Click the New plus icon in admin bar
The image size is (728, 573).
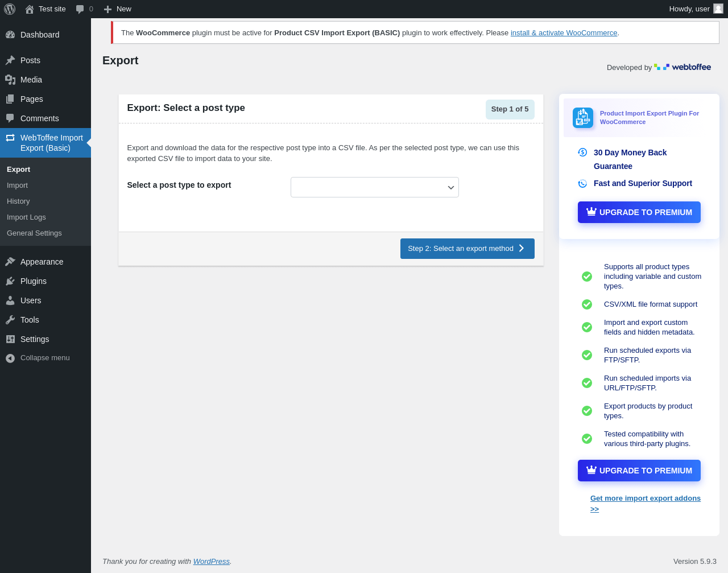[107, 9]
